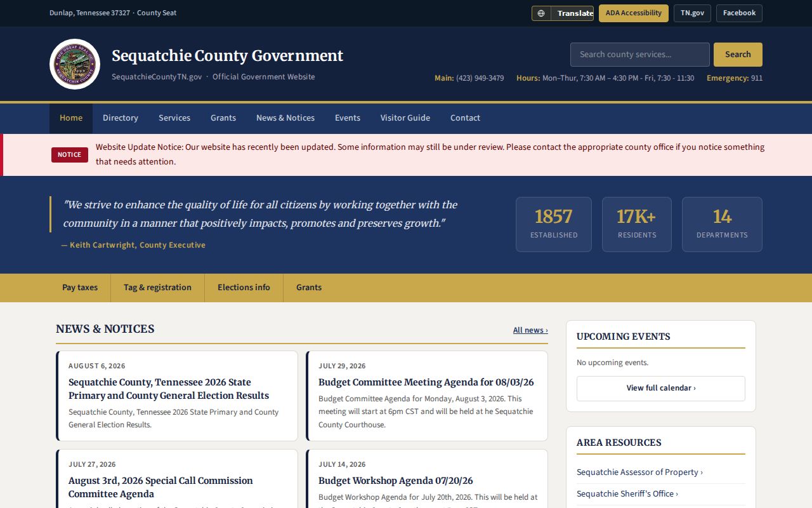Open the 2026 State Primary Election Results article
812x508 pixels.
click(x=169, y=389)
